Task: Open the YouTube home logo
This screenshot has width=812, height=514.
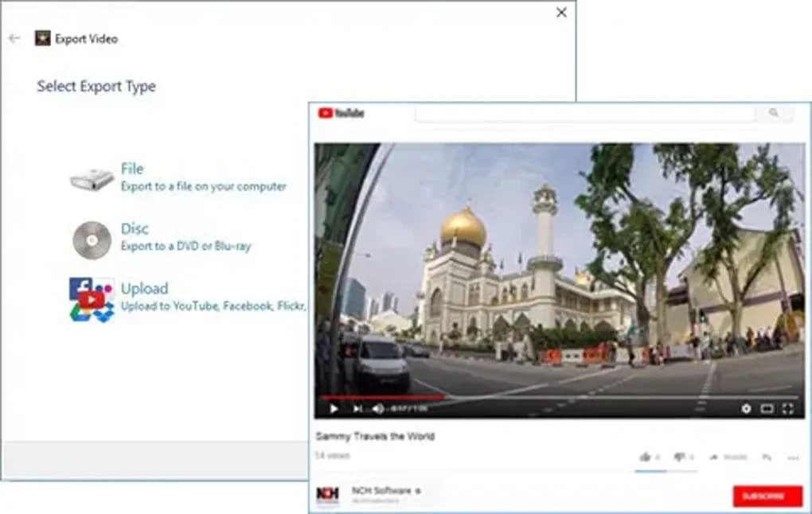Action: (342, 113)
